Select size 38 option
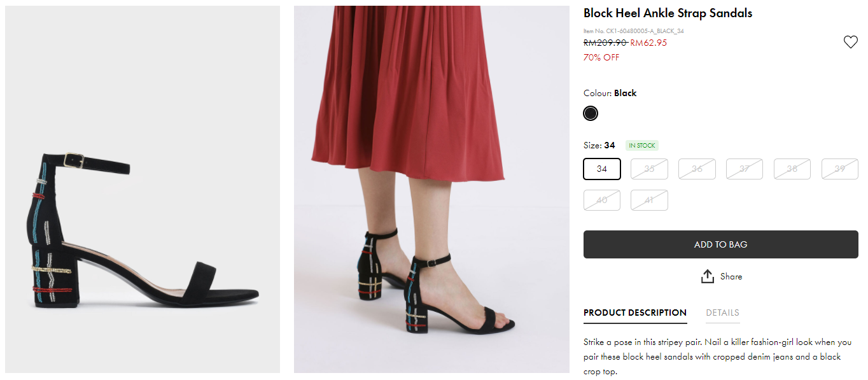This screenshot has height=380, width=868. pyautogui.click(x=792, y=169)
